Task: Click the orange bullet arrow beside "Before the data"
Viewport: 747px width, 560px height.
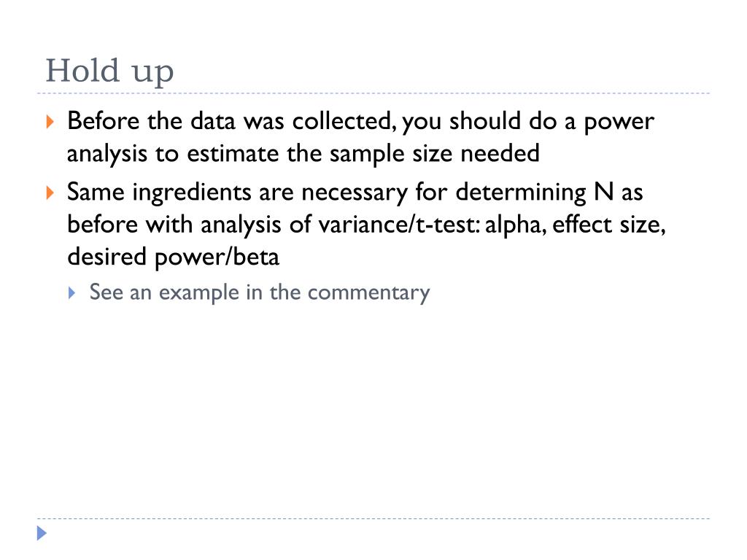Action: coord(50,122)
